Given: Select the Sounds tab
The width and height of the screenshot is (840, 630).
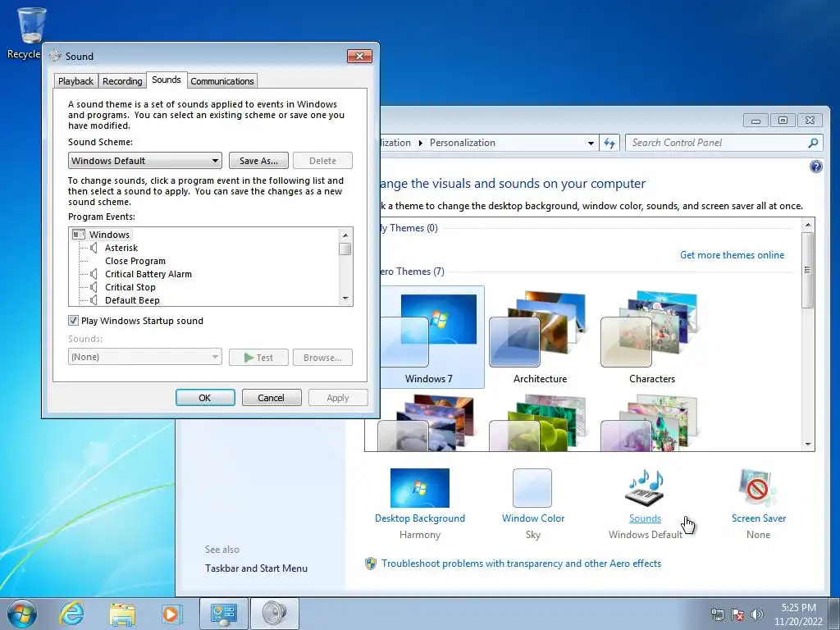Looking at the screenshot, I should [x=166, y=80].
